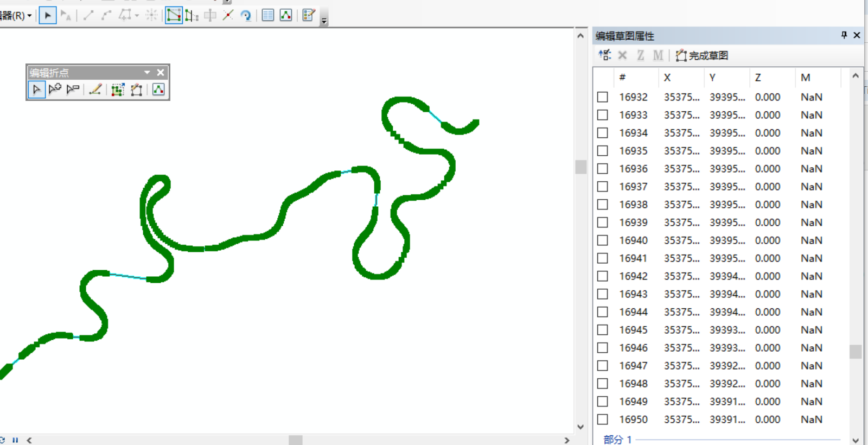Open the Create Features window button
Viewport: 868px width, 445px height.
tap(309, 15)
